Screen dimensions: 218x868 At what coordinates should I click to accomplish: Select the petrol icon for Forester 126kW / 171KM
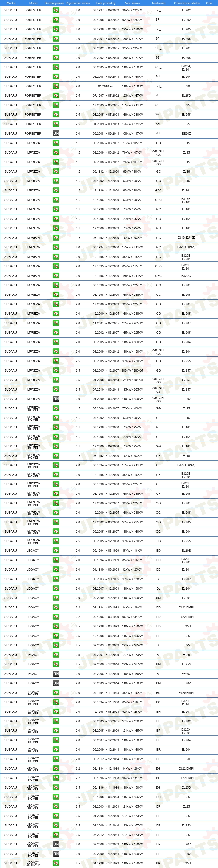[56, 124]
